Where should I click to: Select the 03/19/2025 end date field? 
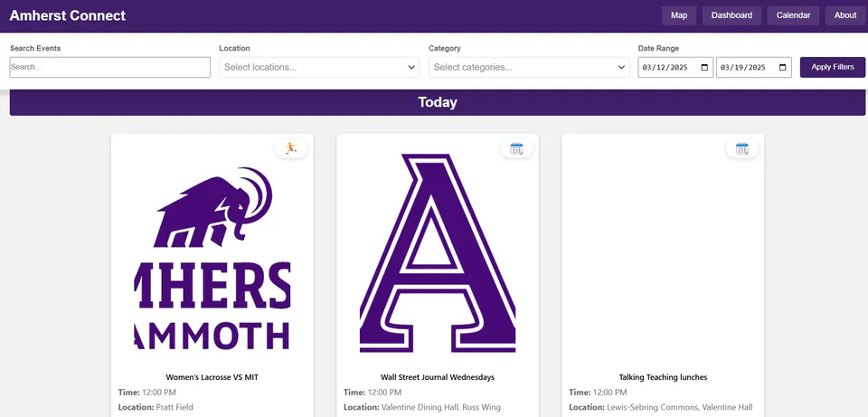(754, 67)
